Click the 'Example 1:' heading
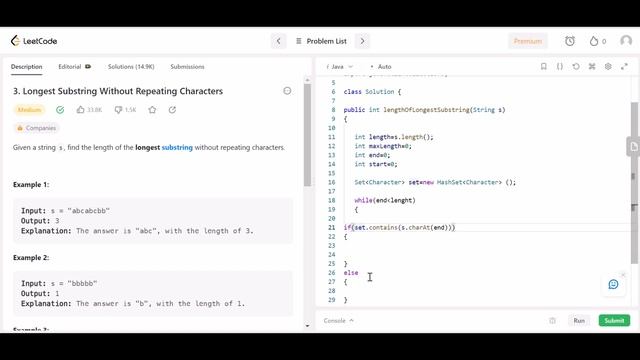 click(31, 184)
